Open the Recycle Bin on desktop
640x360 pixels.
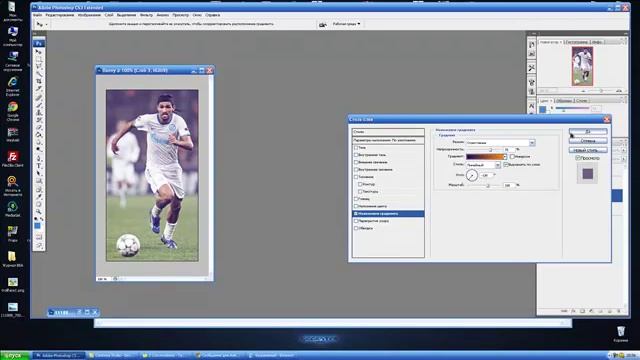(x=621, y=333)
